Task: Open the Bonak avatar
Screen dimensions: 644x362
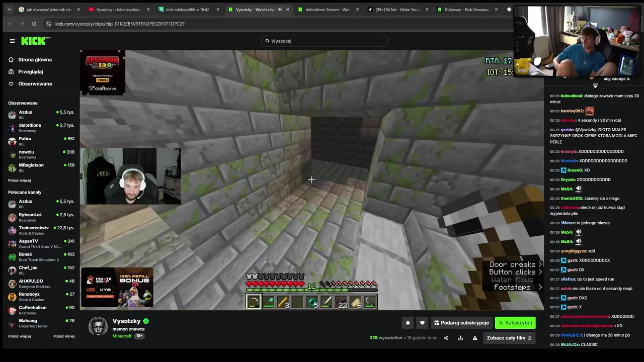Action: pos(12,256)
